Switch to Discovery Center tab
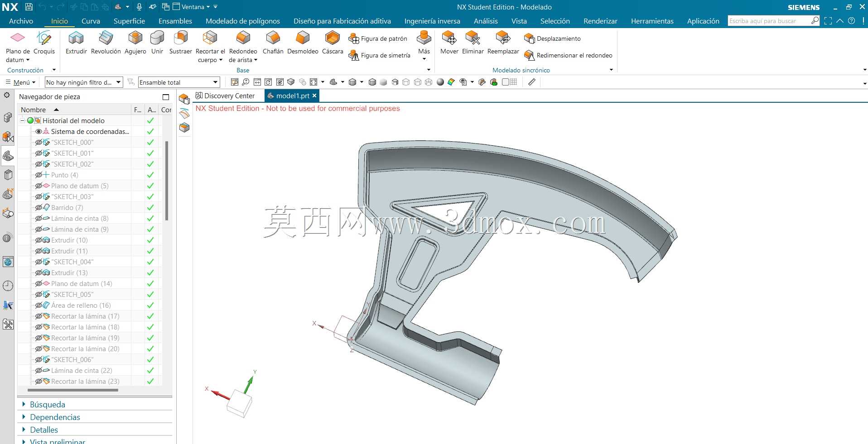Image resolution: width=868 pixels, height=444 pixels. pyautogui.click(x=225, y=95)
